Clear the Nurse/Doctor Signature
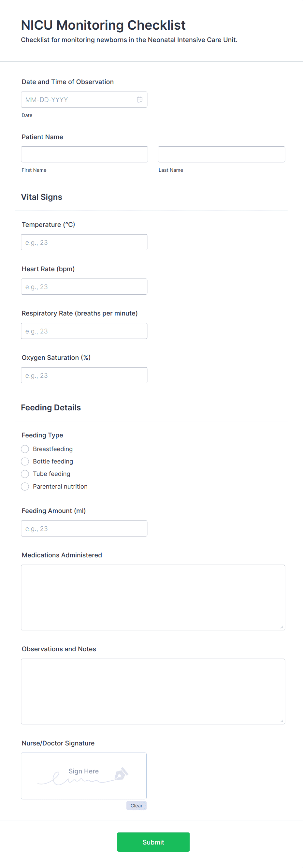Viewport: 303px width, 868px height. click(136, 806)
